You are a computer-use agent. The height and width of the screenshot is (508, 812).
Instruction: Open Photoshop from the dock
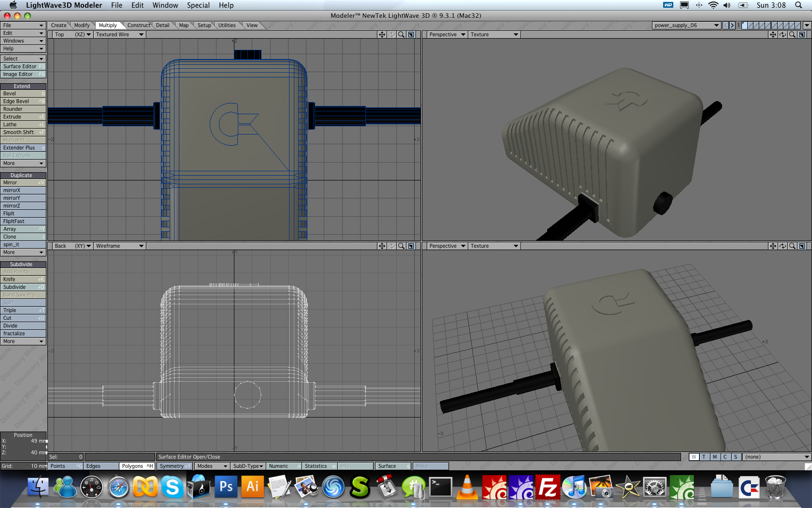coord(226,487)
